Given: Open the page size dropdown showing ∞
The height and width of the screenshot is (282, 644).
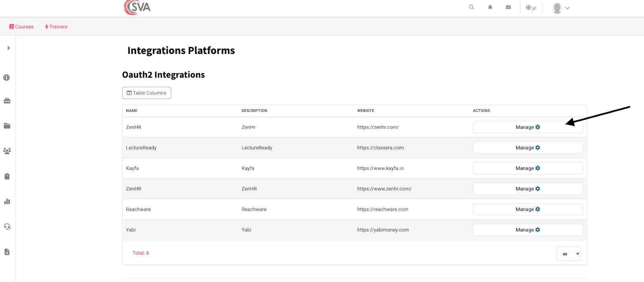Looking at the screenshot, I should (569, 254).
